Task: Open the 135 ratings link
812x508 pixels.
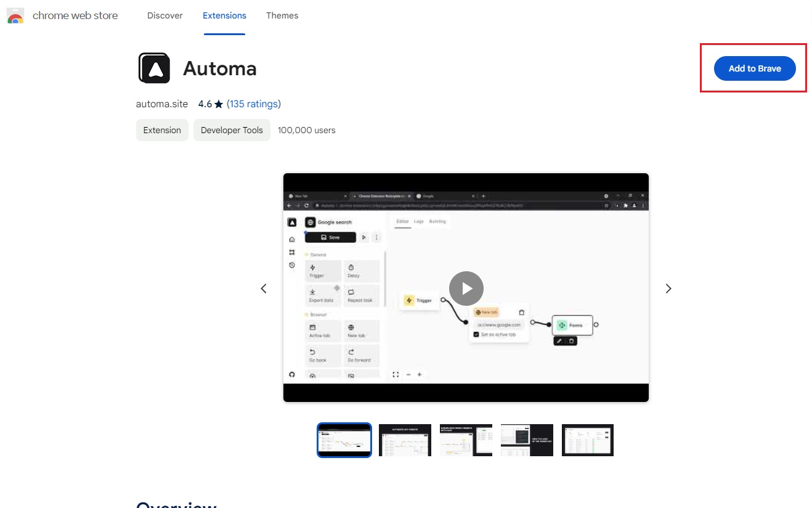Action: pos(254,104)
